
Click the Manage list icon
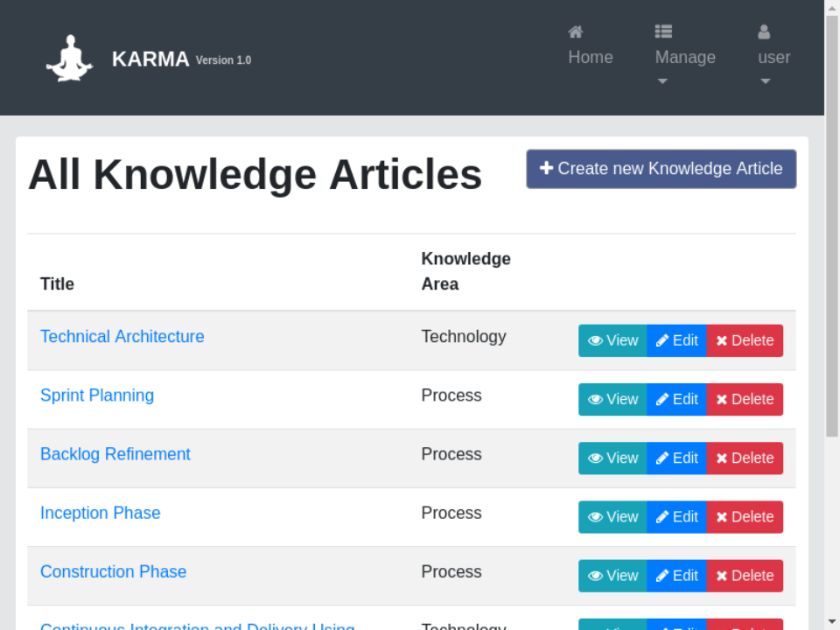[663, 32]
